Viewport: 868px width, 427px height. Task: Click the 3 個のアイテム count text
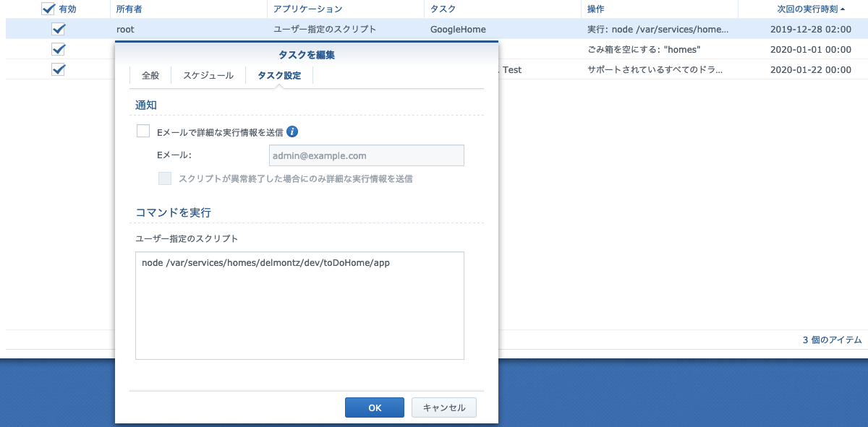[x=832, y=340]
